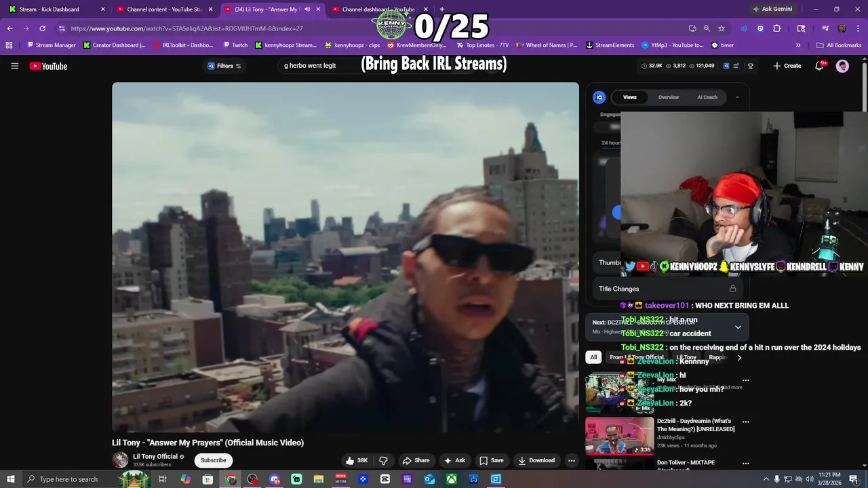
Task: Open the Twitch bookmark
Action: point(235,45)
